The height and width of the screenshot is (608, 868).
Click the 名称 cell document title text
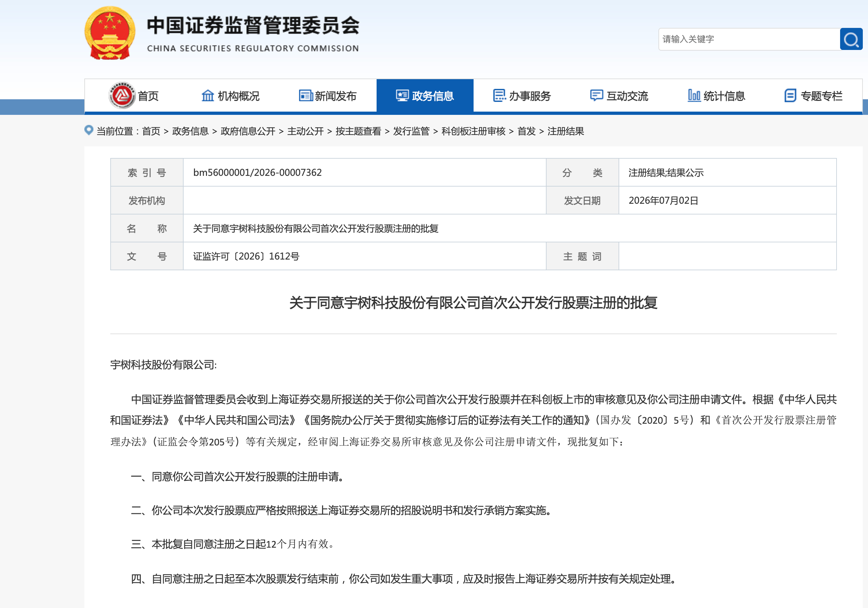tap(316, 228)
